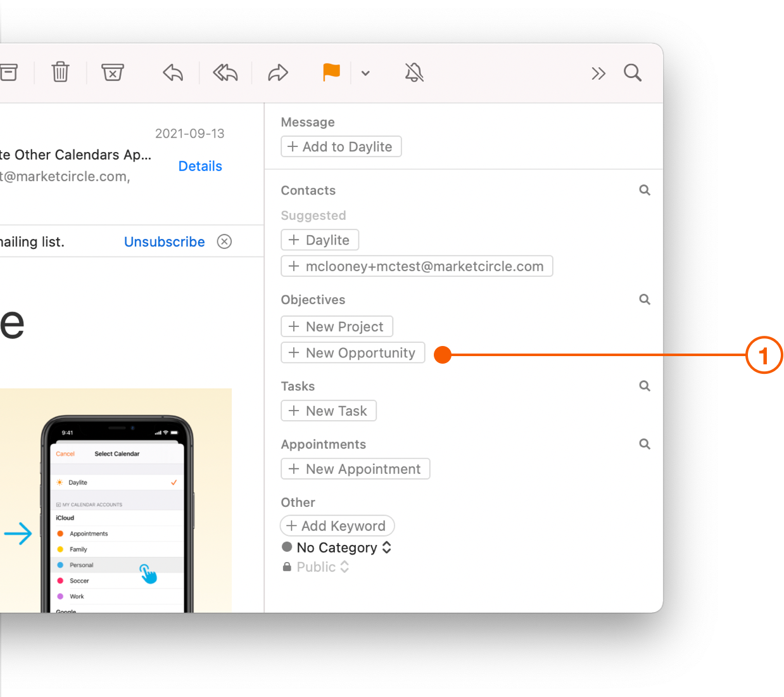Click the Suggested label under Contacts

coord(313,215)
